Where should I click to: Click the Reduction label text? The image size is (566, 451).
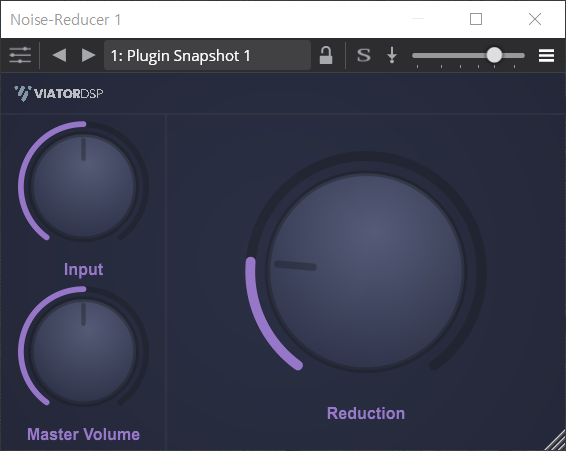click(366, 413)
